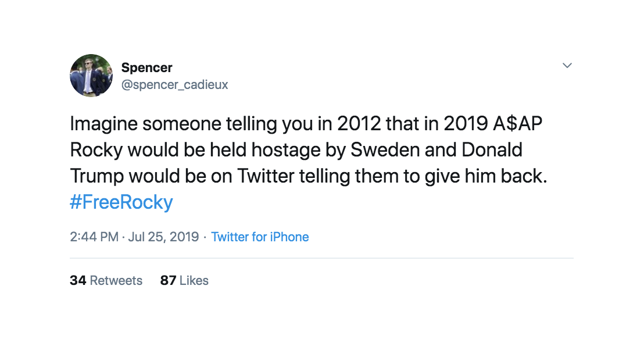The height and width of the screenshot is (339, 644).
Task: Click the display name Spencer
Action: pyautogui.click(x=146, y=67)
